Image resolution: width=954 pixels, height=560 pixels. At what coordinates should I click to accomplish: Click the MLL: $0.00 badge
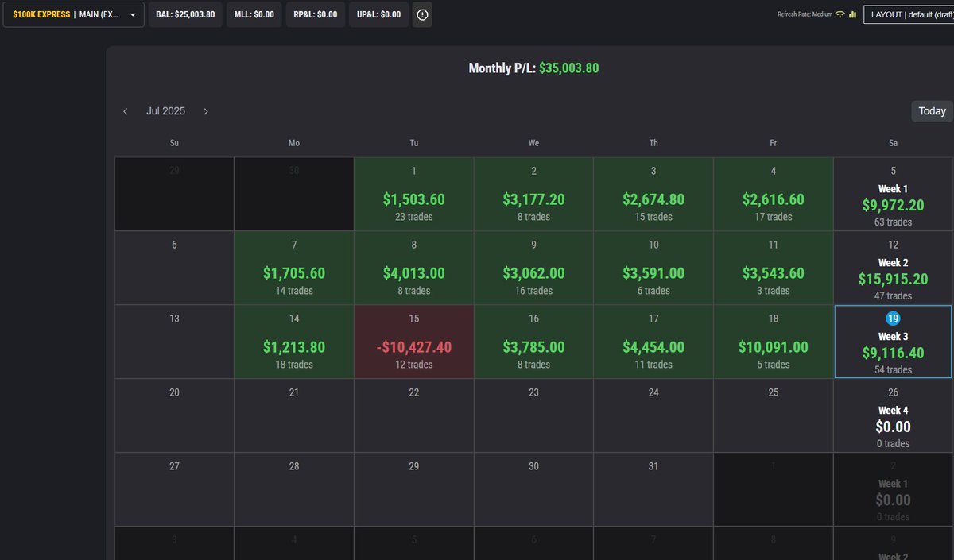[x=254, y=14]
